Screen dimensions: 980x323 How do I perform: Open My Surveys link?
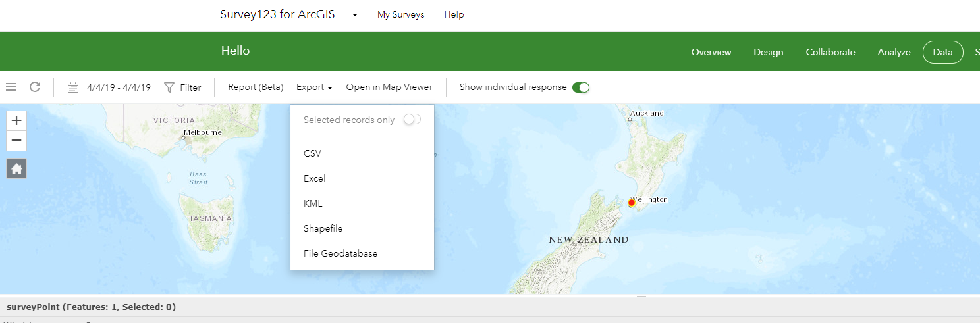(x=401, y=14)
